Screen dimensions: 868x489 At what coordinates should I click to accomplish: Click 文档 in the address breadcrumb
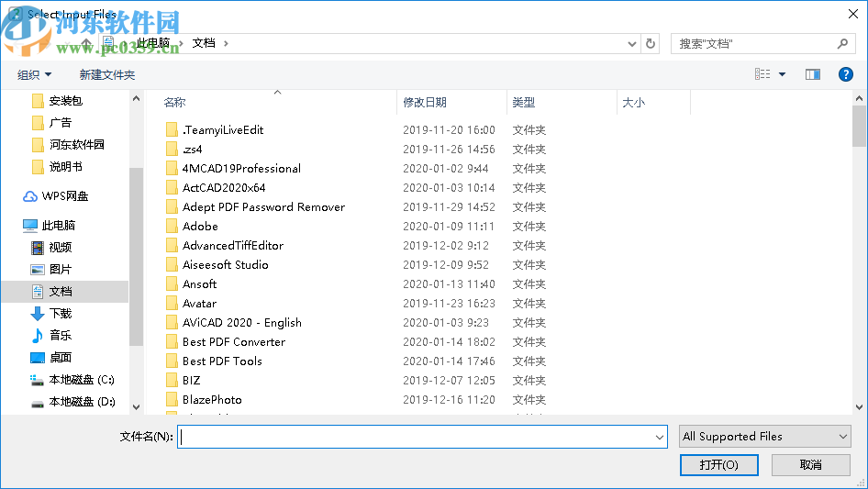coord(204,43)
